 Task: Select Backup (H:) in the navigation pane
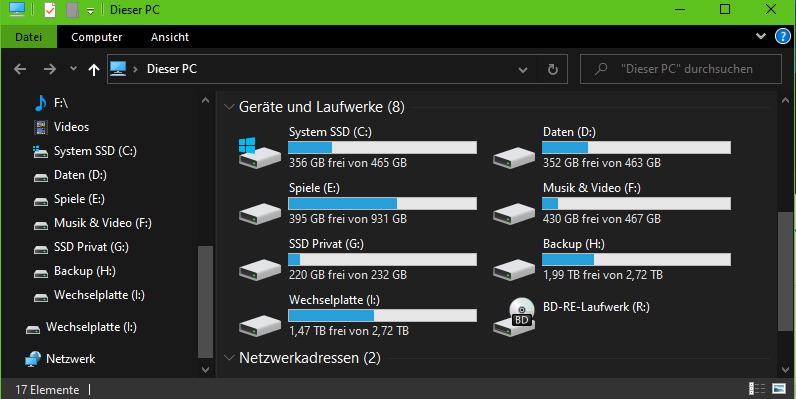pyautogui.click(x=85, y=271)
